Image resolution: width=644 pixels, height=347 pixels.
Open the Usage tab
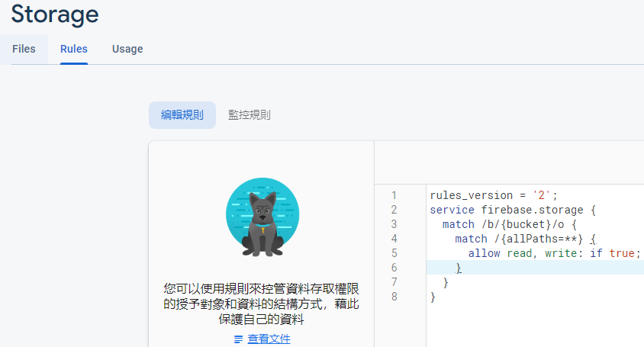pyautogui.click(x=127, y=50)
